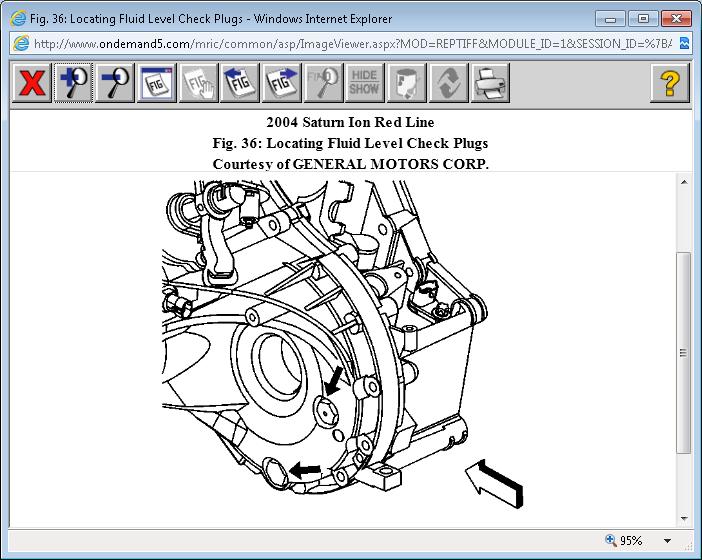
Task: Click the compatibility icon at address bar end
Action: coord(684,43)
